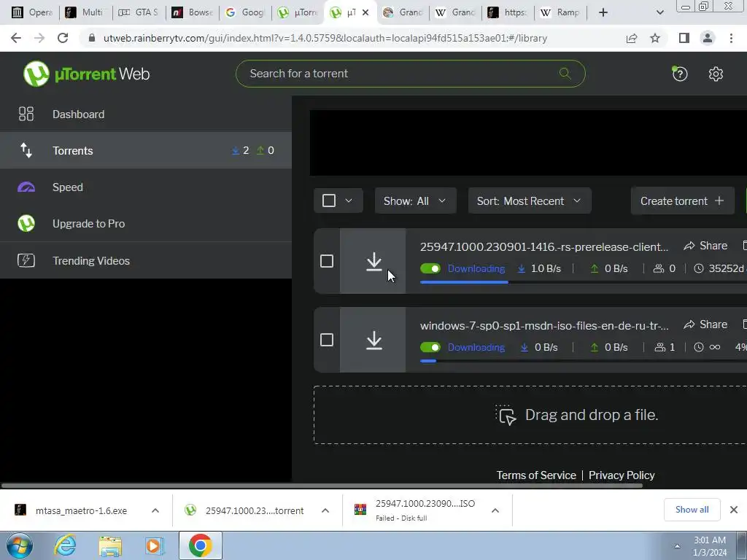Click the Drag and drop a file area
747x560 pixels.
(x=530, y=415)
